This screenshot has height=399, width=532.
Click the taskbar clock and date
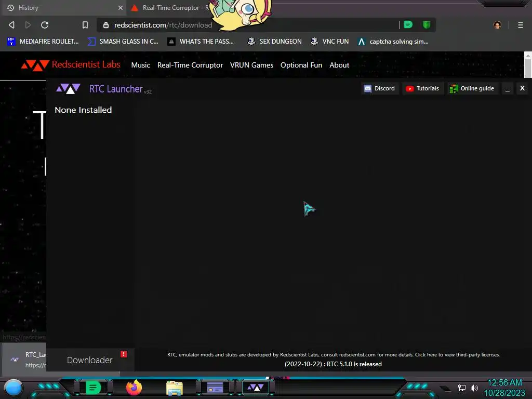(504, 388)
